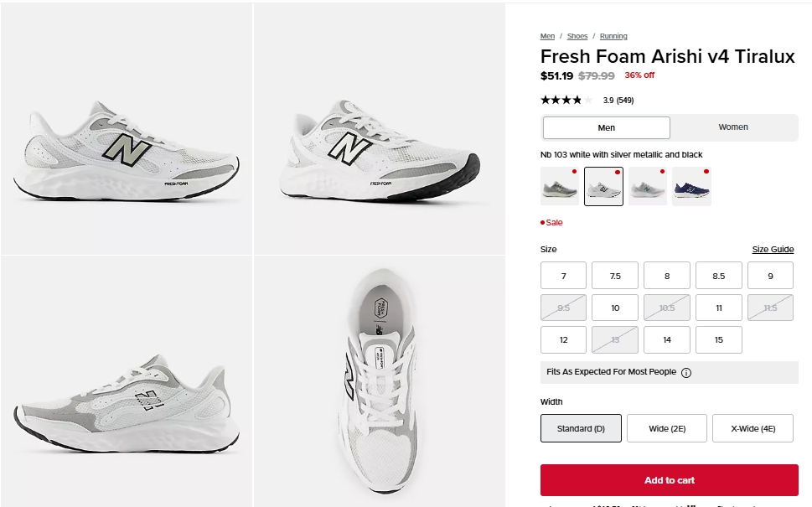This screenshot has width=812, height=507.
Task: Select size 12
Action: pyautogui.click(x=563, y=339)
